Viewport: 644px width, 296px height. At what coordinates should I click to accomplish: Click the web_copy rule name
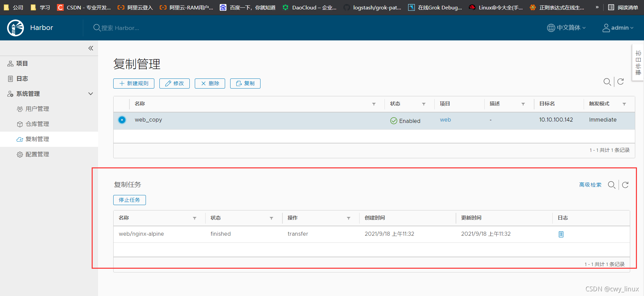(148, 120)
